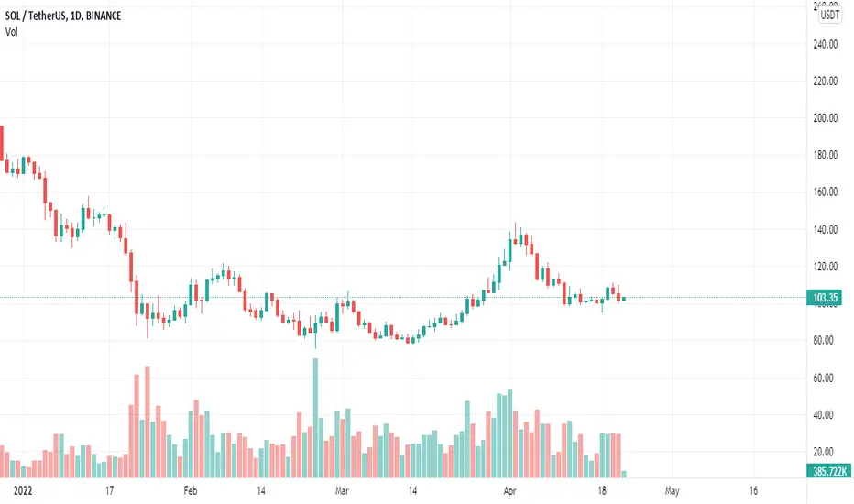Click the 80.00 price axis label
This screenshot has width=854, height=504.
tap(823, 340)
